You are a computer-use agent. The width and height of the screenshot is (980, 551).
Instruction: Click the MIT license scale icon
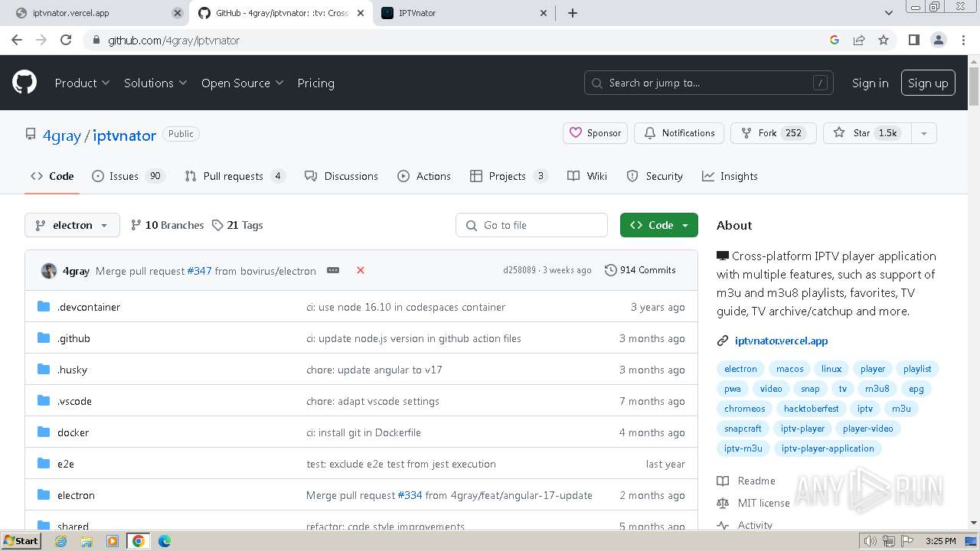pyautogui.click(x=723, y=503)
